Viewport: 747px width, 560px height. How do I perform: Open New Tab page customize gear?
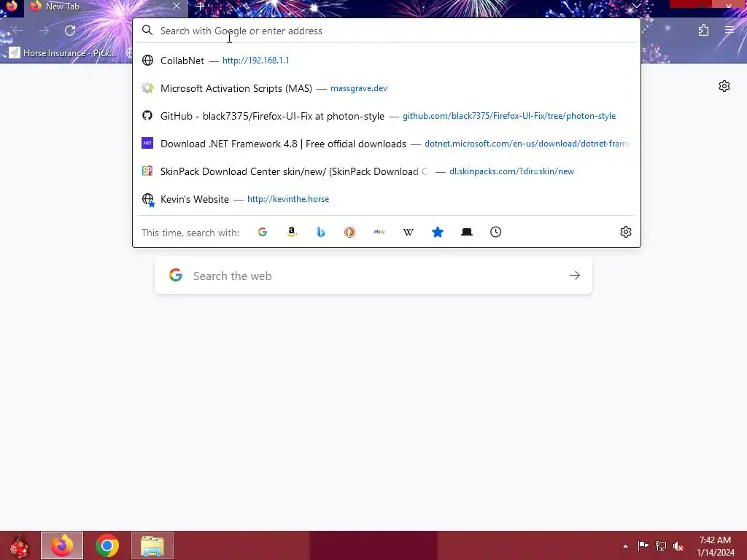[724, 86]
